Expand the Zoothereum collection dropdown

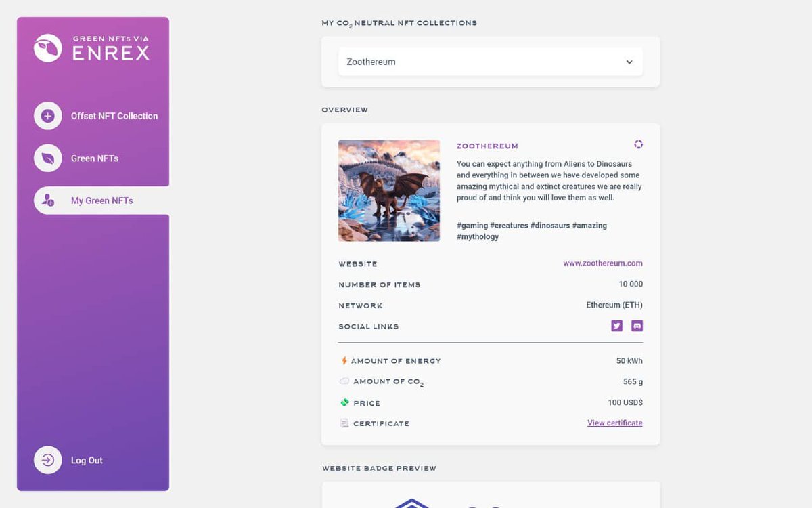491,62
